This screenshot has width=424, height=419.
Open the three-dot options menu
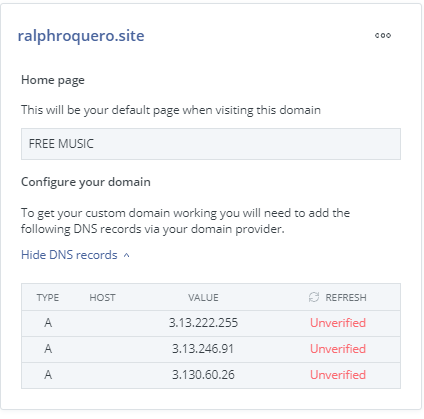383,35
